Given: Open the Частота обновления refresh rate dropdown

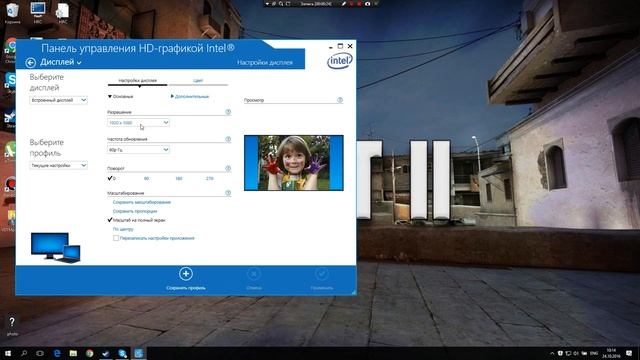Looking at the screenshot, I should [x=138, y=150].
